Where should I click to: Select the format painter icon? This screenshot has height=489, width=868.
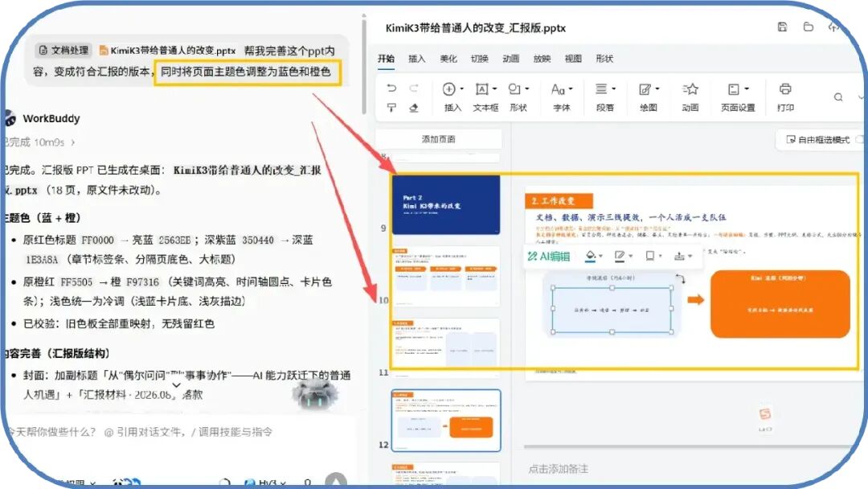pyautogui.click(x=391, y=108)
